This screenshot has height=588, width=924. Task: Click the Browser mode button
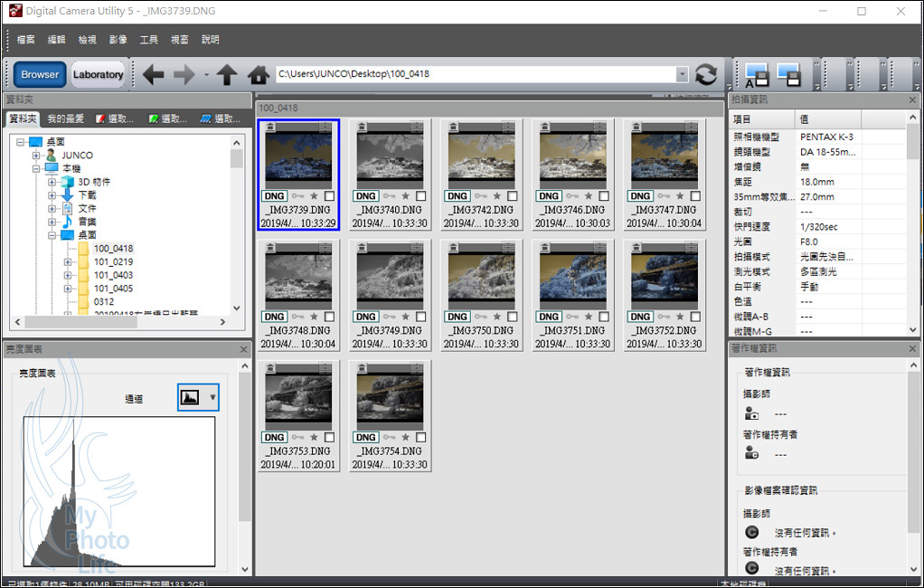coord(40,74)
